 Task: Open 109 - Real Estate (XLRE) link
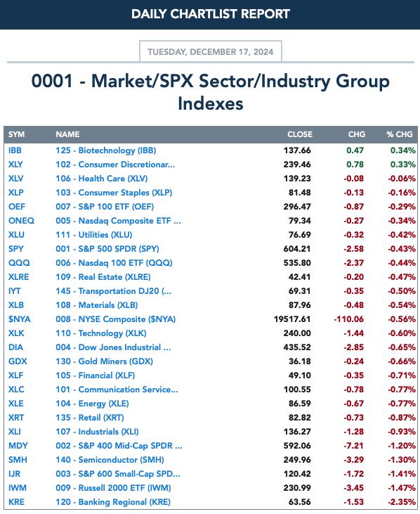(103, 277)
